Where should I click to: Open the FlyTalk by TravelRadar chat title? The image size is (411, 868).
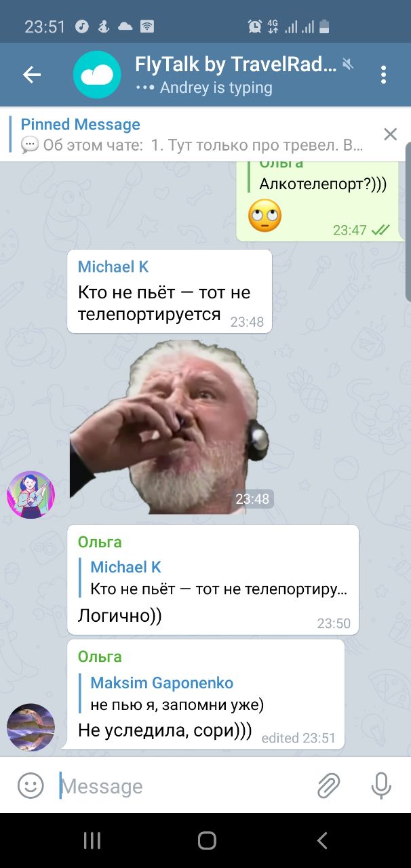[235, 64]
